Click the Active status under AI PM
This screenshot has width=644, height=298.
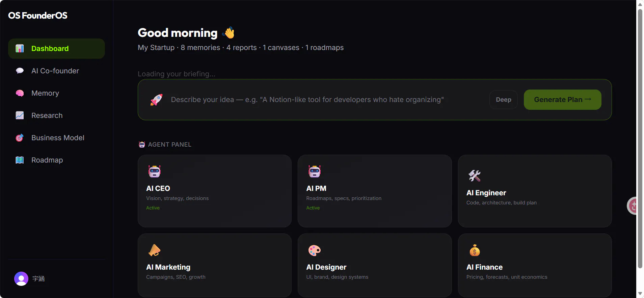point(313,208)
